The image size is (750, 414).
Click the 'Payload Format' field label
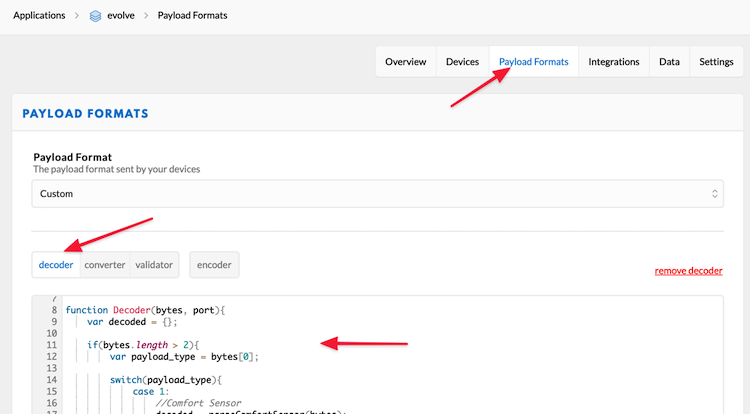tap(73, 157)
